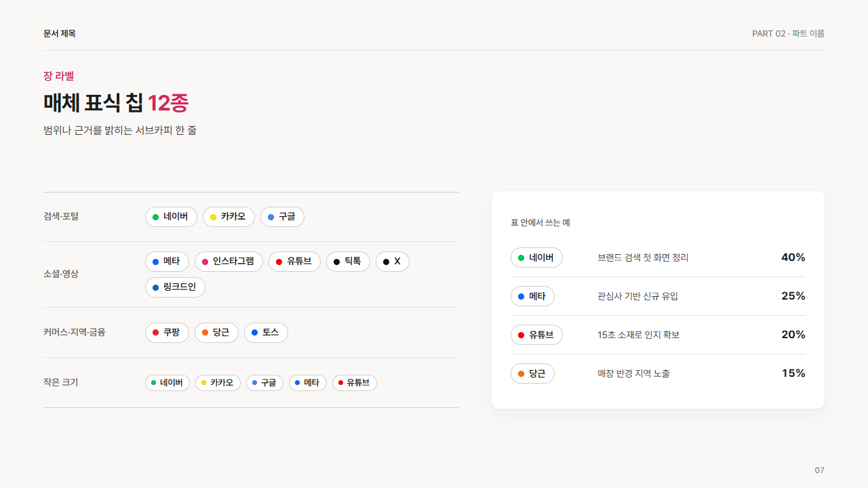Select the 커머스·지역·금융 row label
This screenshot has width=868, height=488.
[75, 332]
